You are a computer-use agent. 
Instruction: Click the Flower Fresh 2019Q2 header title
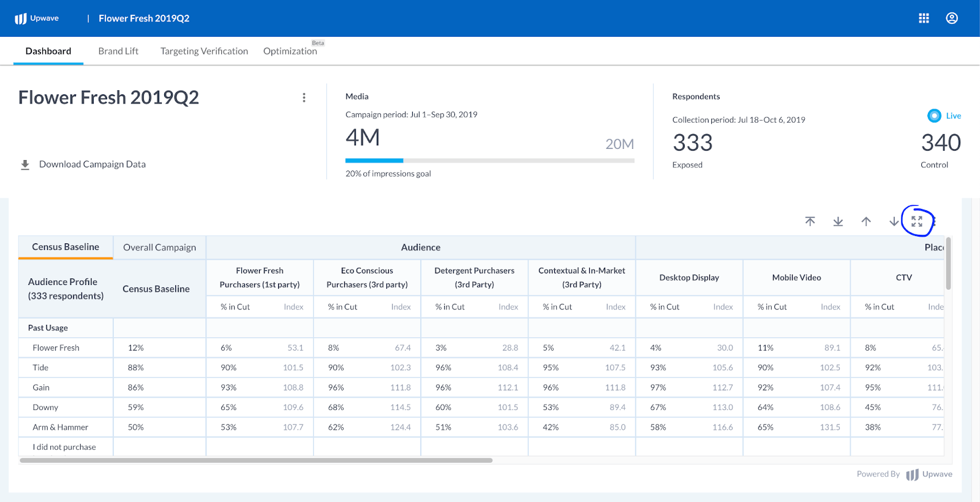144,18
